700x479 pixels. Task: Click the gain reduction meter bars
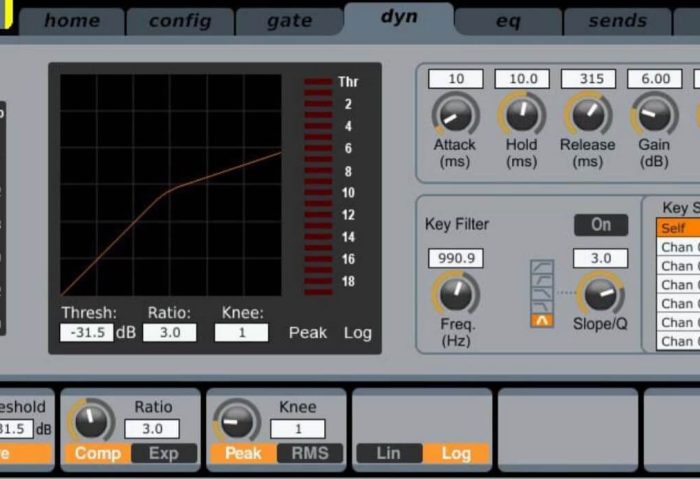pyautogui.click(x=318, y=186)
